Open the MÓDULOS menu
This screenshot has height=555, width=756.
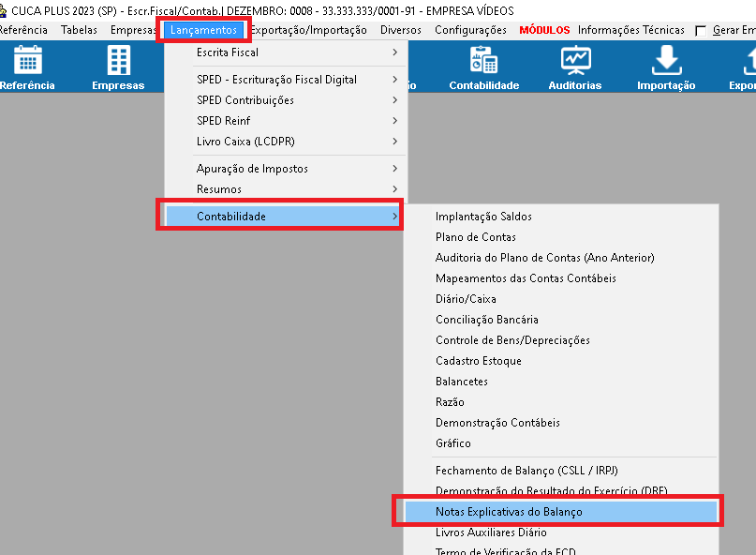coord(544,30)
